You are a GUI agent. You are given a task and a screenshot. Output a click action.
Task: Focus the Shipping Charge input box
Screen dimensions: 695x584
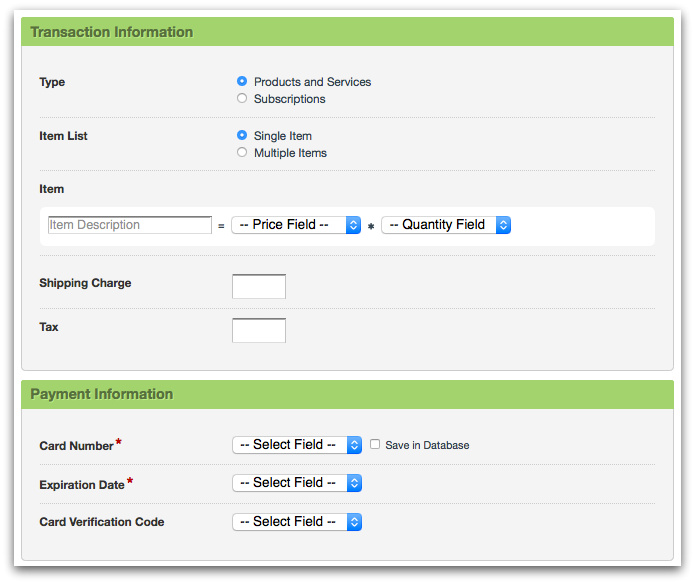click(259, 287)
